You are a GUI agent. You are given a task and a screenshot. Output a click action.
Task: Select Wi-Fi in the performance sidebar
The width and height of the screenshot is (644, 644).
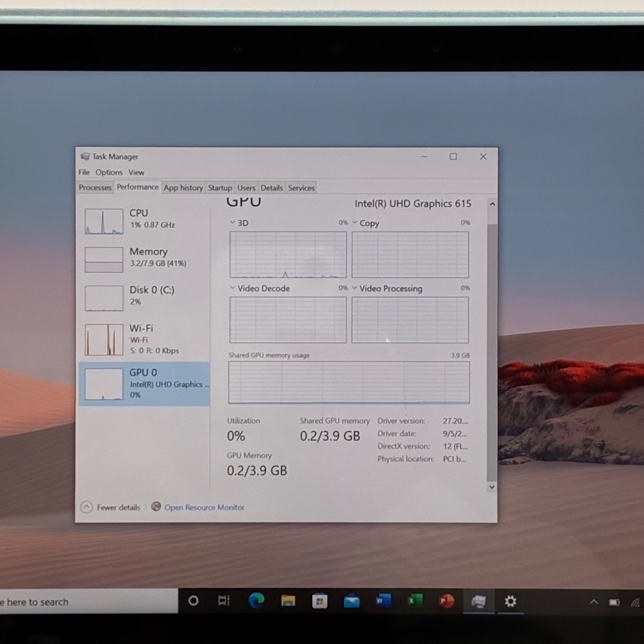click(144, 339)
